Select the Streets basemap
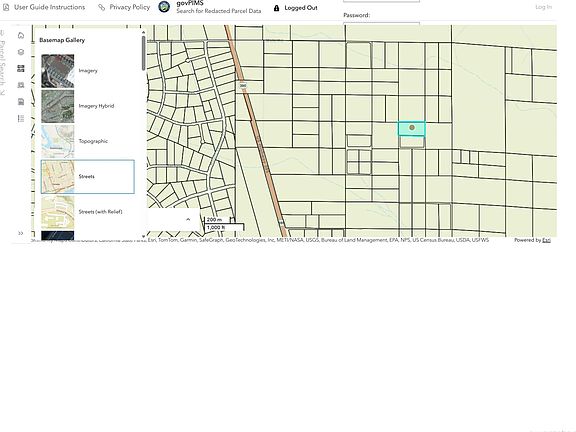Image resolution: width=576 pixels, height=432 pixels. point(87,177)
